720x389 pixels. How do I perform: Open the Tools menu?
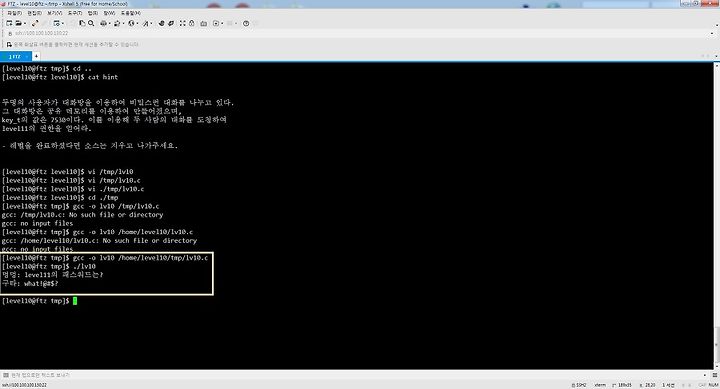point(75,13)
